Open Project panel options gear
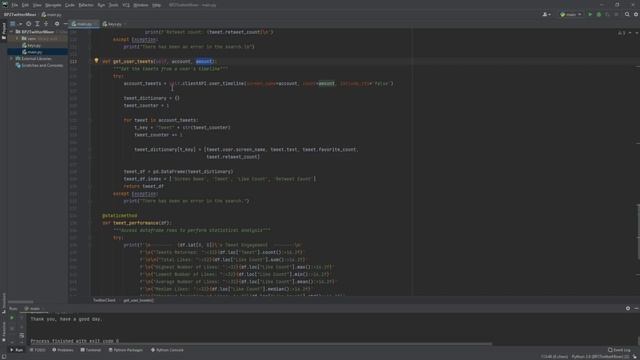The width and height of the screenshot is (640, 360). tap(57, 24)
